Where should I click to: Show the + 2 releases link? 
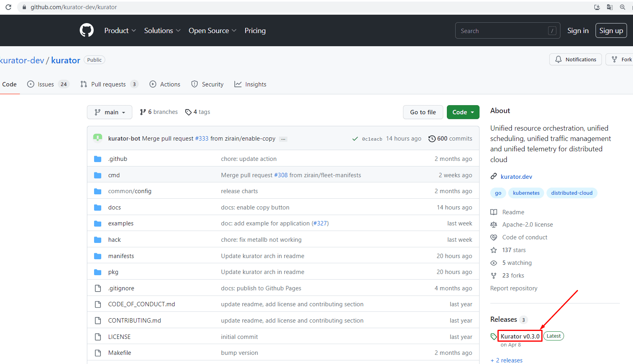pyautogui.click(x=507, y=360)
